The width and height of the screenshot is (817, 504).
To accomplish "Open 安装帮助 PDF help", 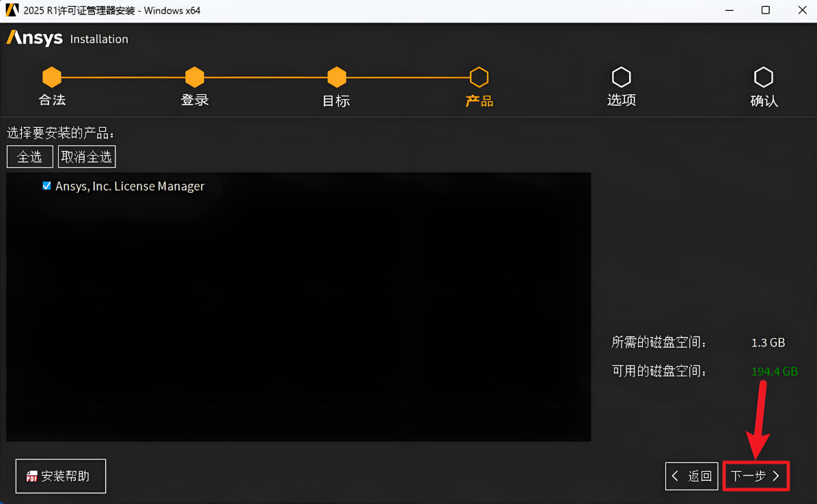I will [60, 476].
